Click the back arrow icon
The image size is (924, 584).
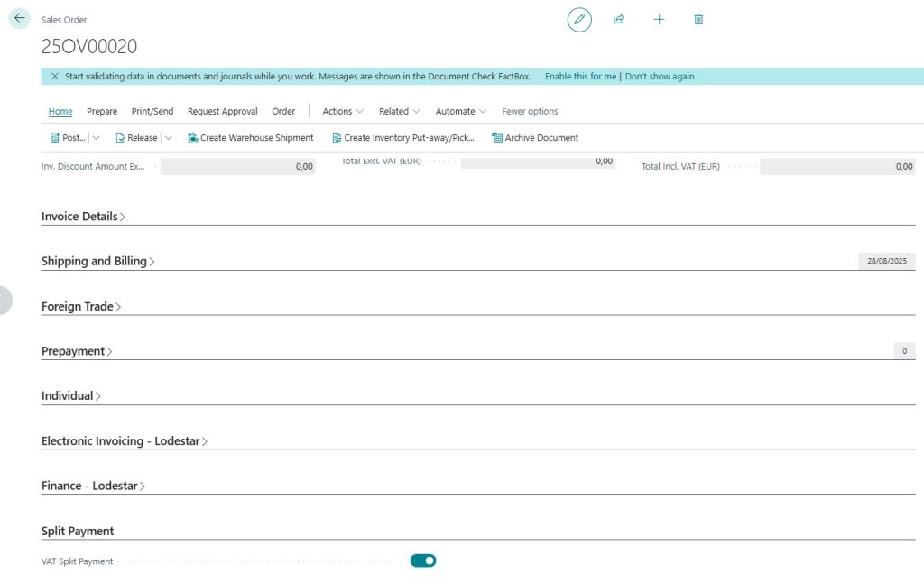click(x=20, y=18)
